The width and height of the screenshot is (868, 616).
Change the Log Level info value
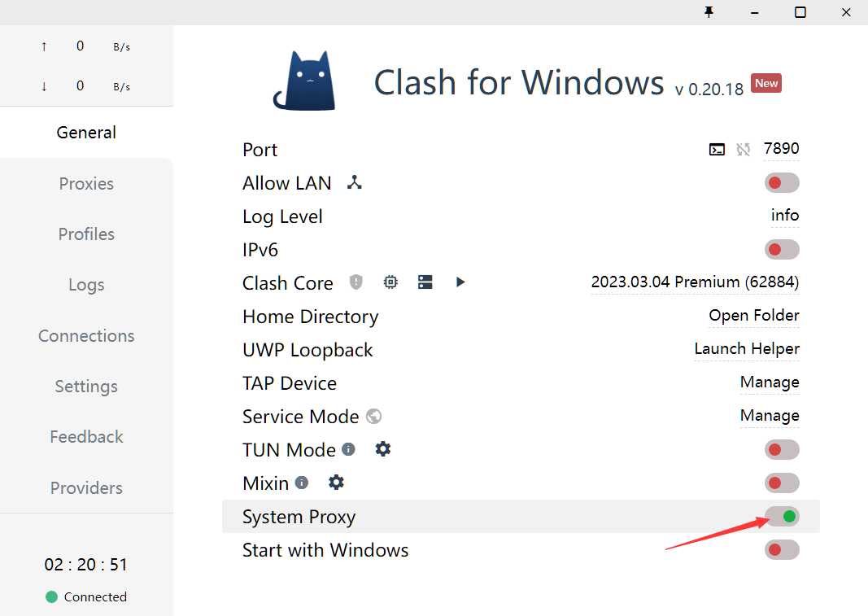tap(785, 216)
